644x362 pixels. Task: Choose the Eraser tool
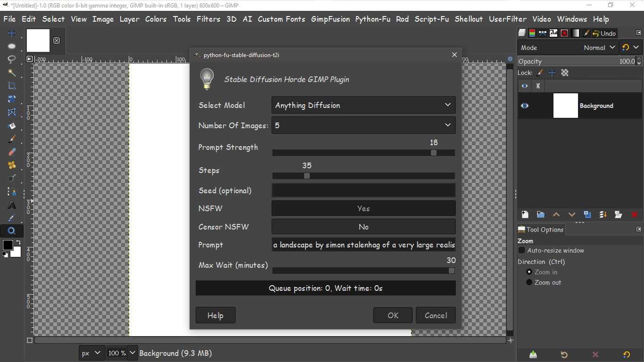click(12, 152)
